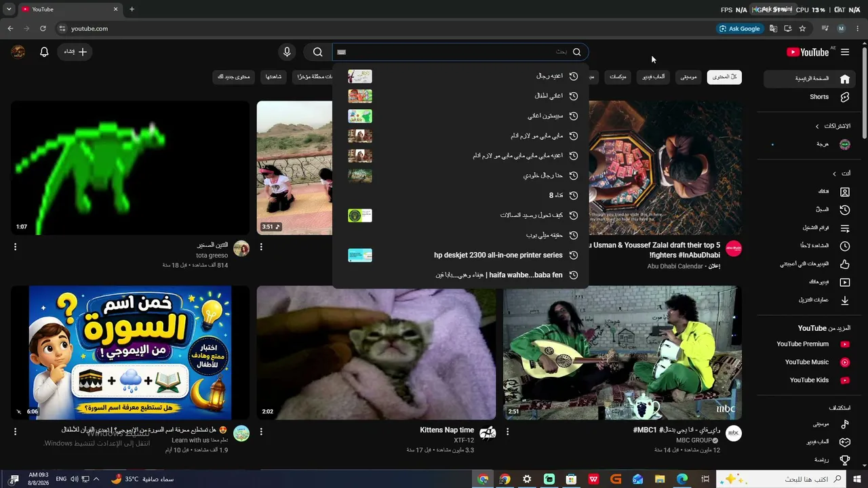Screen dimensions: 868x488
Task: Open the خمن اسم السورة video thumbnail
Action: [x=130, y=352]
